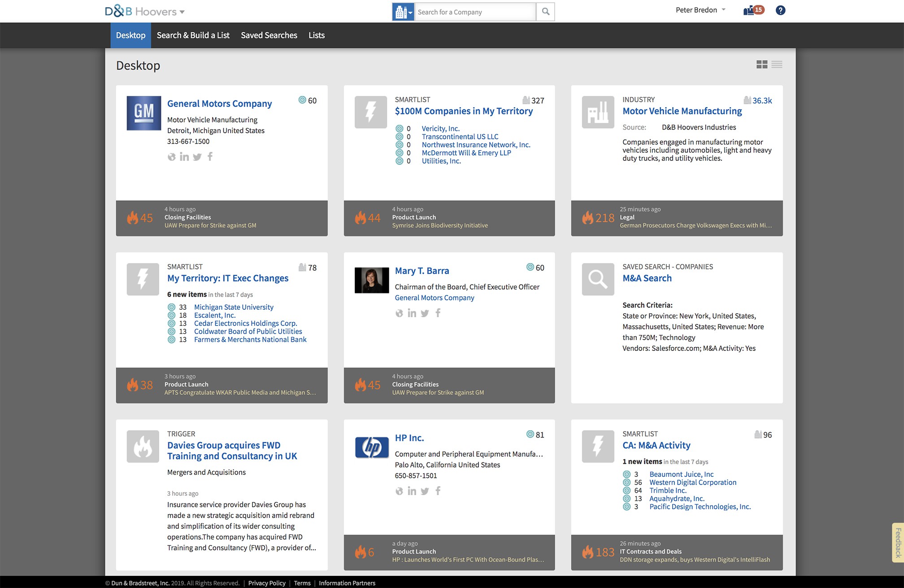The height and width of the screenshot is (588, 904).
Task: Click General Motors website globe icon
Action: 171,156
